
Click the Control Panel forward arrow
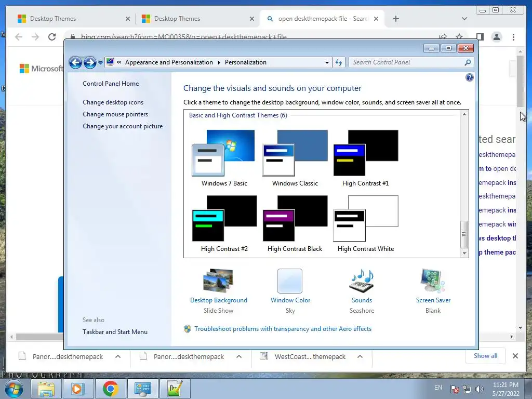point(90,62)
